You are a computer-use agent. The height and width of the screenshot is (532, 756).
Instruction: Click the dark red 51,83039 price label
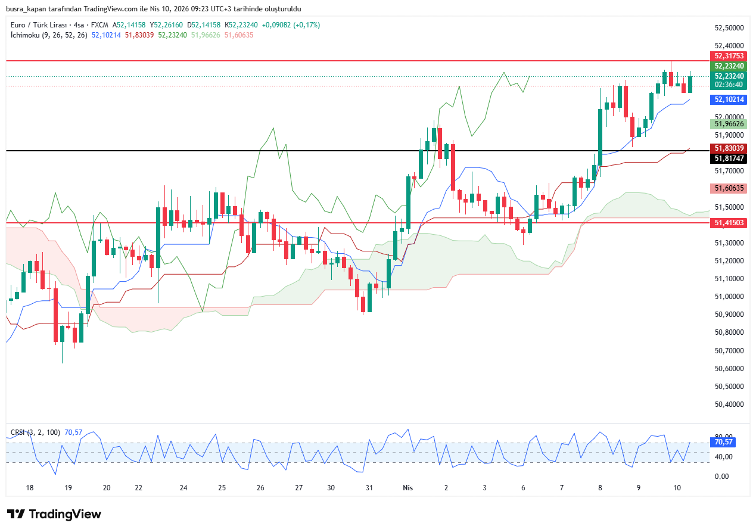point(729,148)
